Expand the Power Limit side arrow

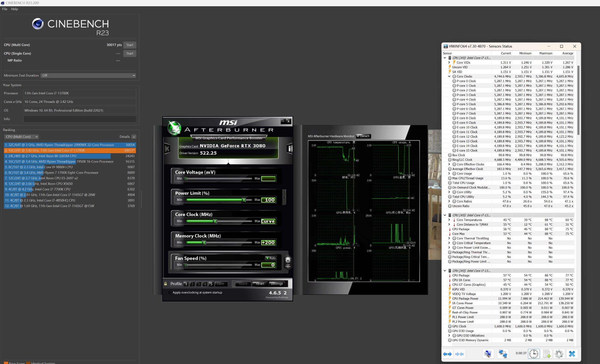point(284,197)
